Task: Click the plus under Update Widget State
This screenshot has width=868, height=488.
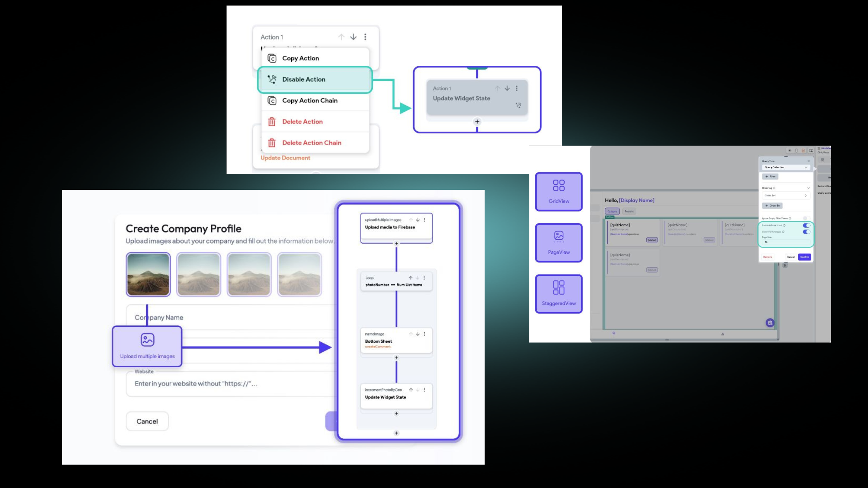Action: click(477, 122)
